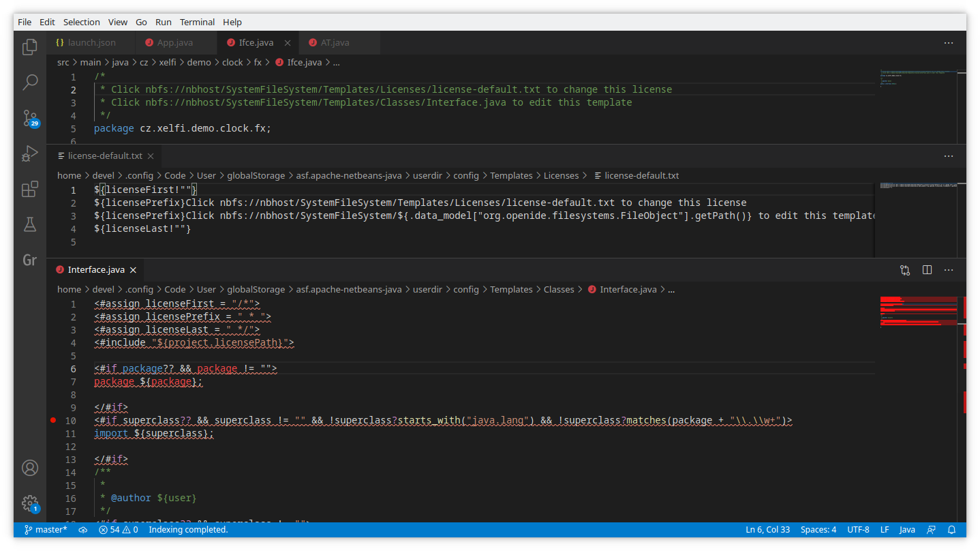Change language mode Java in status bar
This screenshot has height=551, width=980.
click(x=907, y=530)
